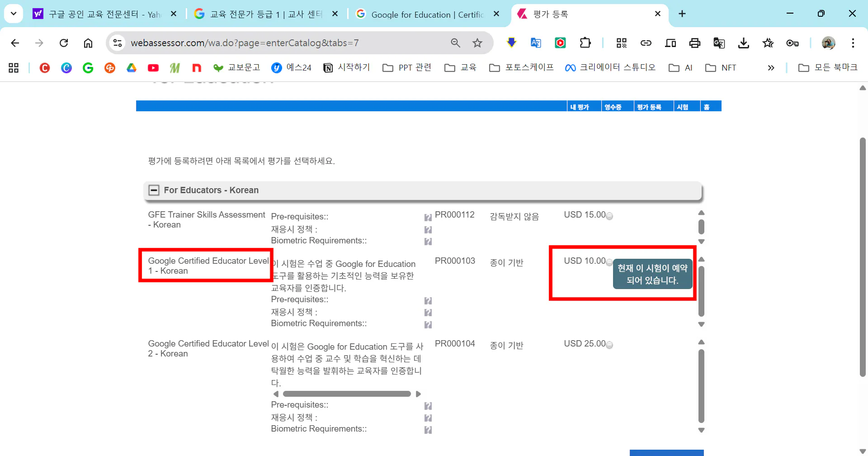The width and height of the screenshot is (868, 456).
Task: Create a QR code for this page
Action: 621,43
